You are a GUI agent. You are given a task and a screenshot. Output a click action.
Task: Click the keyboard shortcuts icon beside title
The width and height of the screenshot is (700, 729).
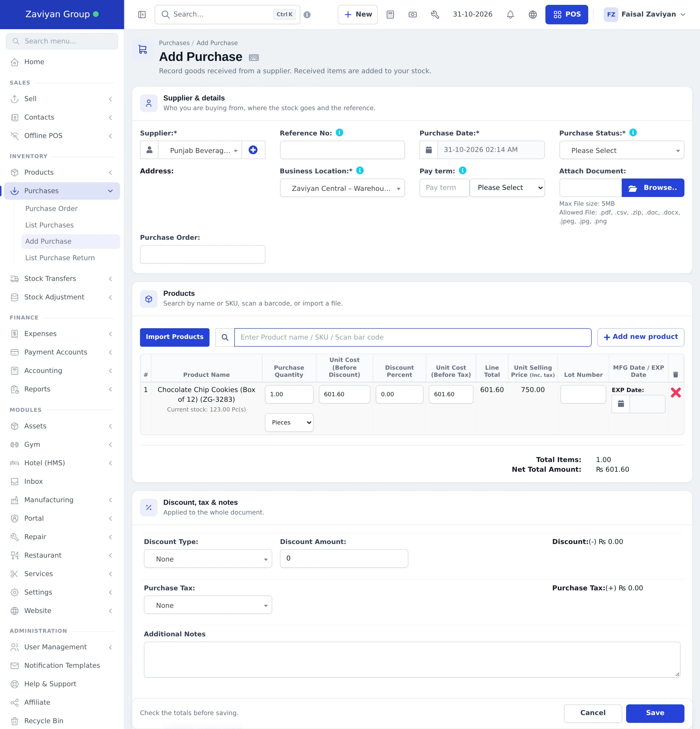click(254, 58)
